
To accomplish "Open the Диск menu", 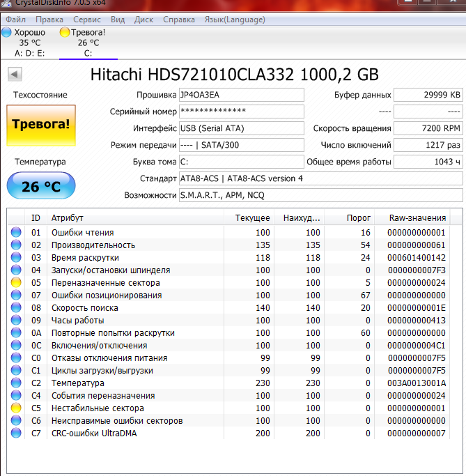I will (x=143, y=20).
